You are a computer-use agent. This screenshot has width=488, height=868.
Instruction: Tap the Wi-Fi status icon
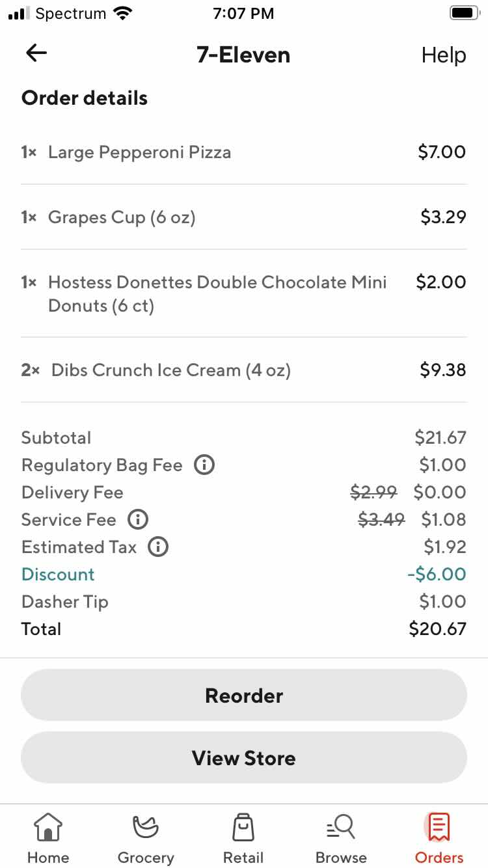tap(122, 13)
